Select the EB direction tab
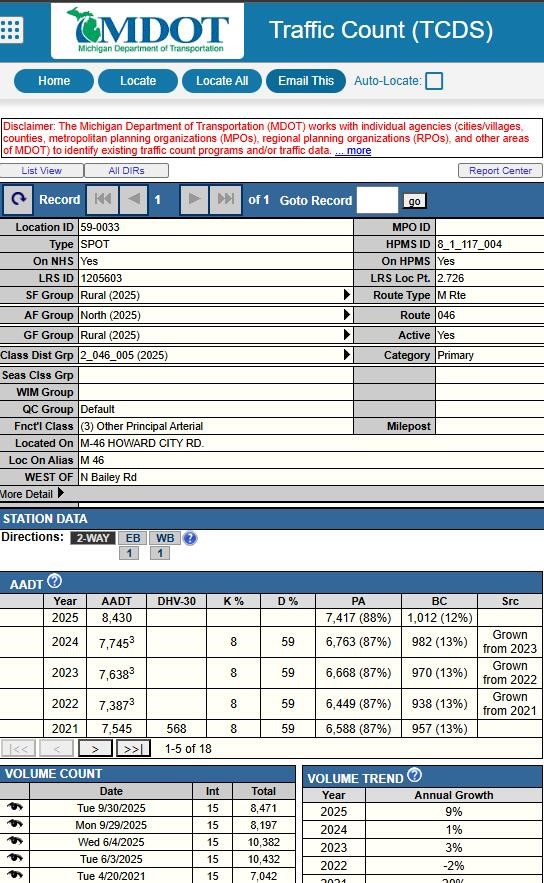This screenshot has width=544, height=883. pyautogui.click(x=133, y=538)
